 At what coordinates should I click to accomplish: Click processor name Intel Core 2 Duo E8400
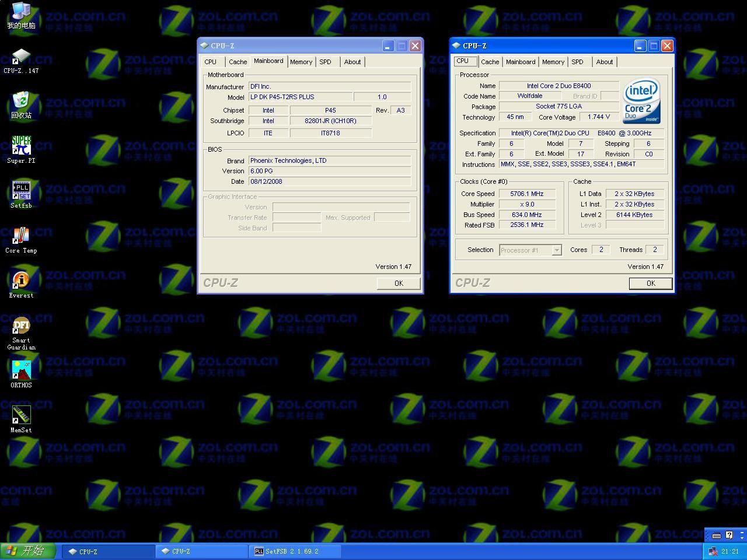[558, 86]
